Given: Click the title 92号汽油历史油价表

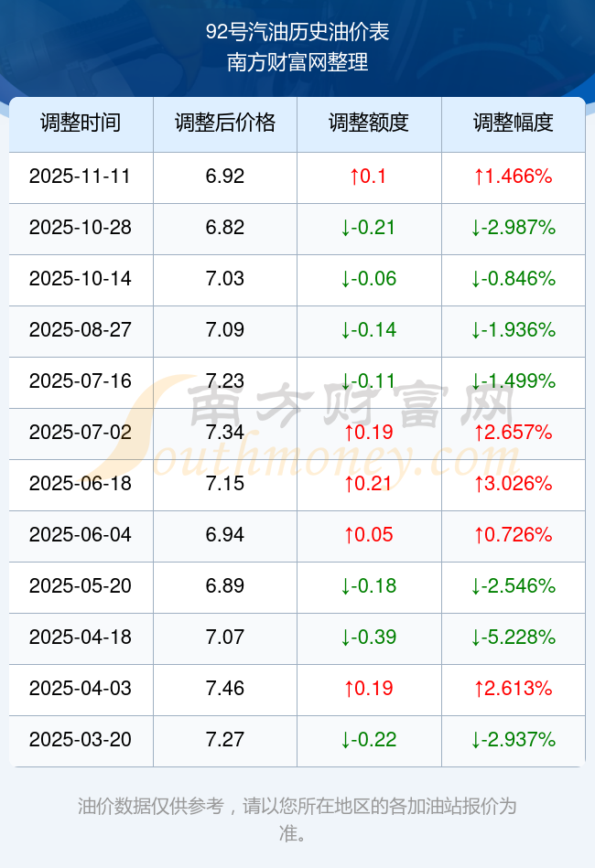Looking at the screenshot, I should [x=297, y=32].
